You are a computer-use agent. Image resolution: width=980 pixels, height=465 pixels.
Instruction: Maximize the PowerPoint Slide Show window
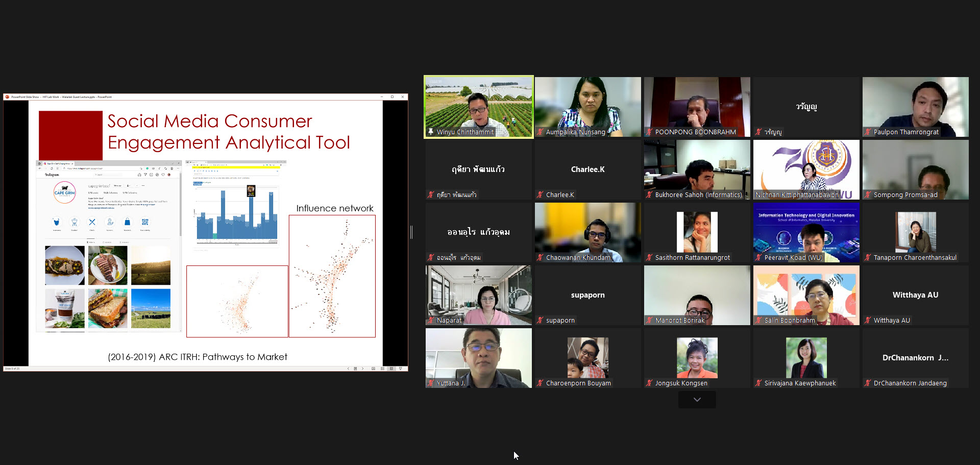(392, 96)
